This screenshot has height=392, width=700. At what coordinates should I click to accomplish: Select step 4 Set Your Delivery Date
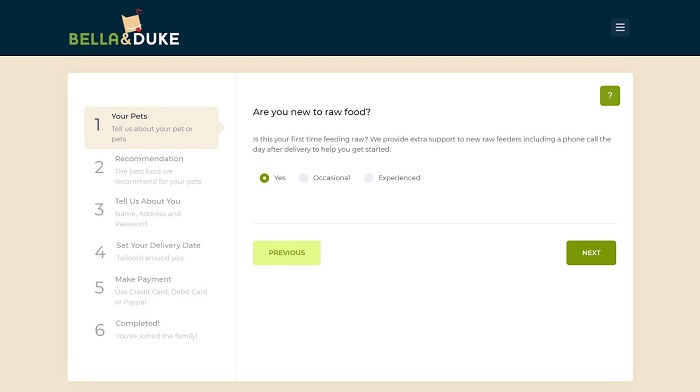tap(151, 251)
